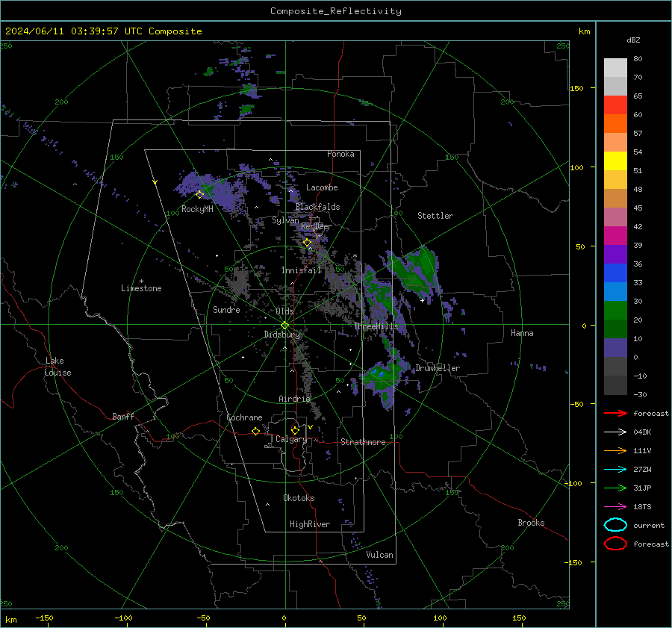Click the Hanna city label
Image resolution: width=672 pixels, height=628 pixels.
[x=522, y=333]
